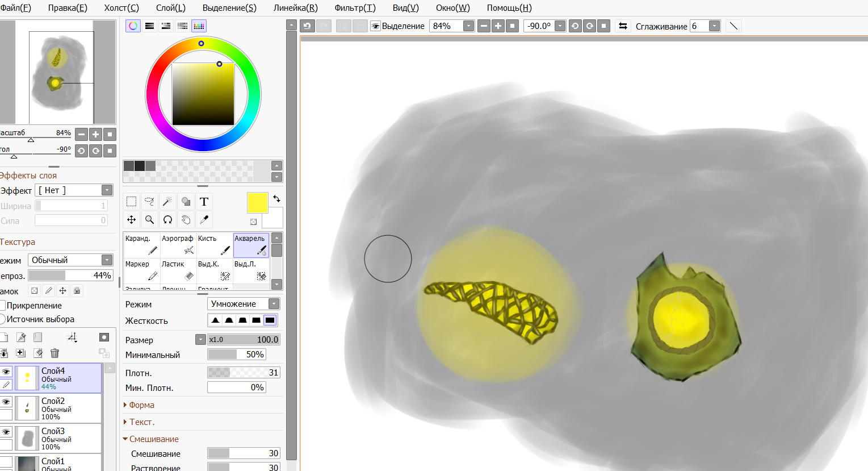Hide layer Слой3 with eye icon

[6, 432]
